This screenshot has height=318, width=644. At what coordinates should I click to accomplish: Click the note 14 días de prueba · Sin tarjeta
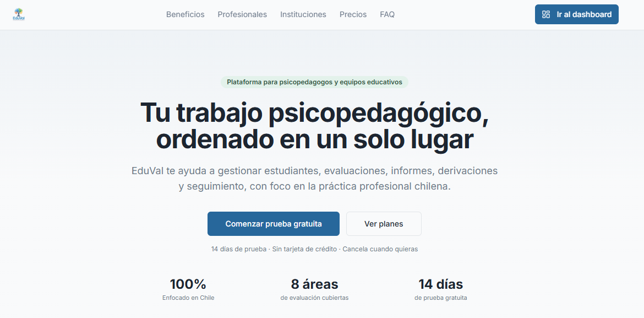click(x=315, y=249)
